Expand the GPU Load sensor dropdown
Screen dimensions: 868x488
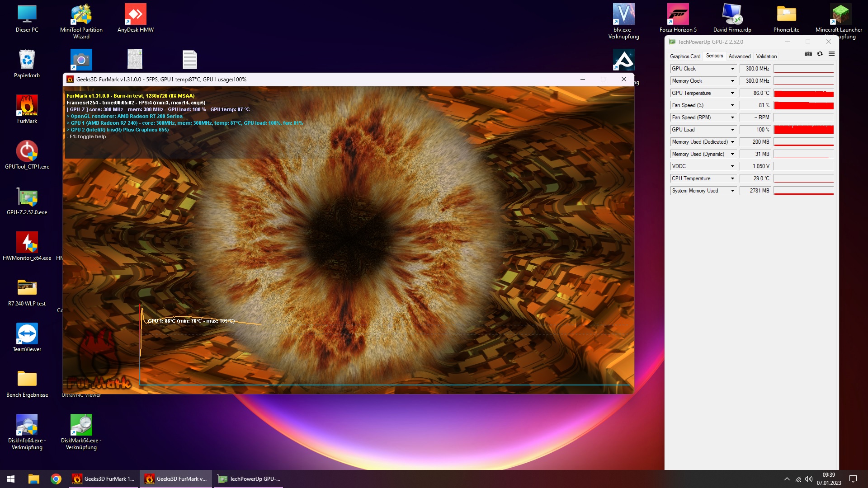732,130
